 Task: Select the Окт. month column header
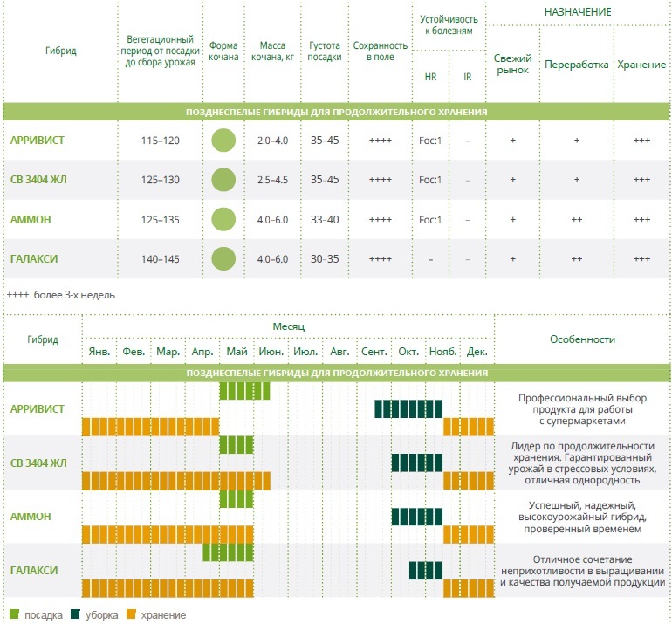pos(408,352)
